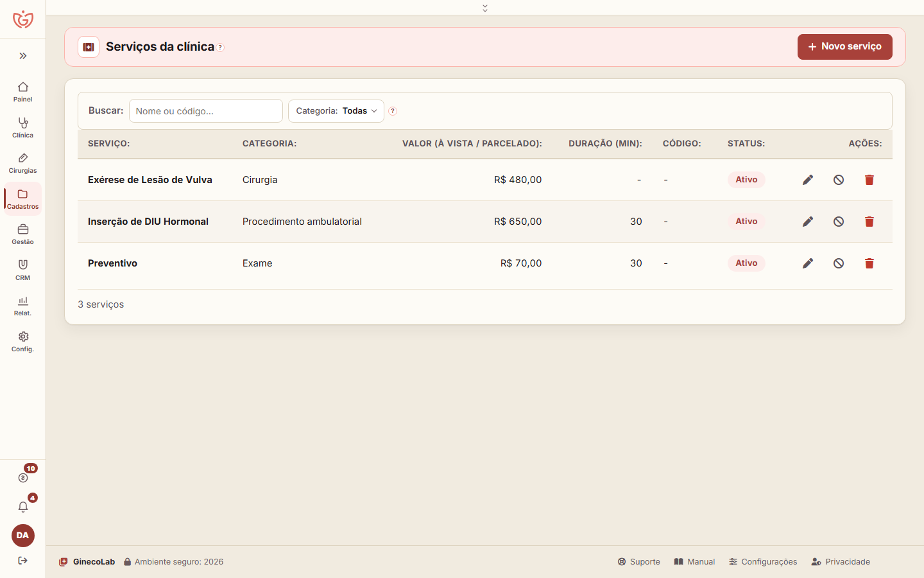Open the notifications bell

coord(23,507)
